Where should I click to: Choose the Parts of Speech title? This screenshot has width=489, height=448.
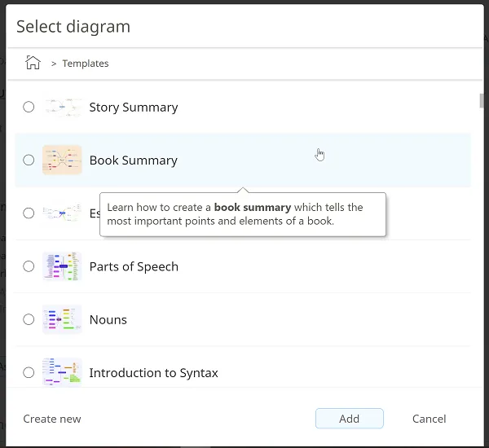coord(133,266)
